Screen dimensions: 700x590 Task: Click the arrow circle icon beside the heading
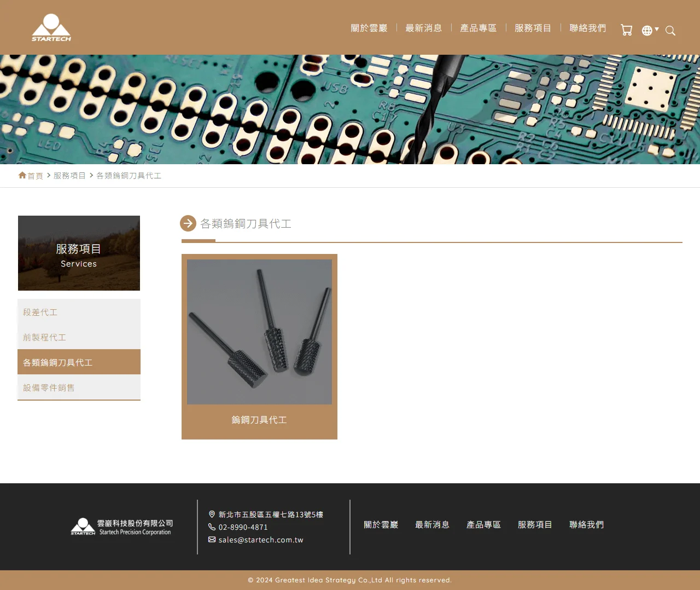tap(188, 223)
